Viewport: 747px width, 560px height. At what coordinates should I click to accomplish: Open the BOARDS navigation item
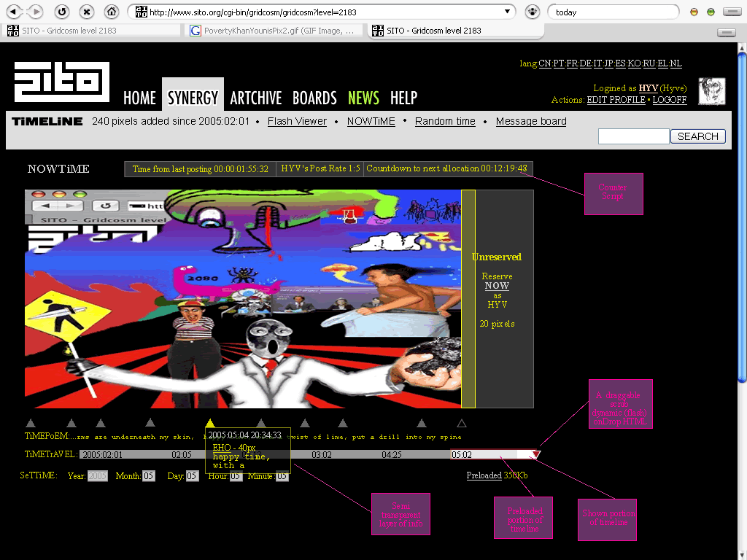314,98
